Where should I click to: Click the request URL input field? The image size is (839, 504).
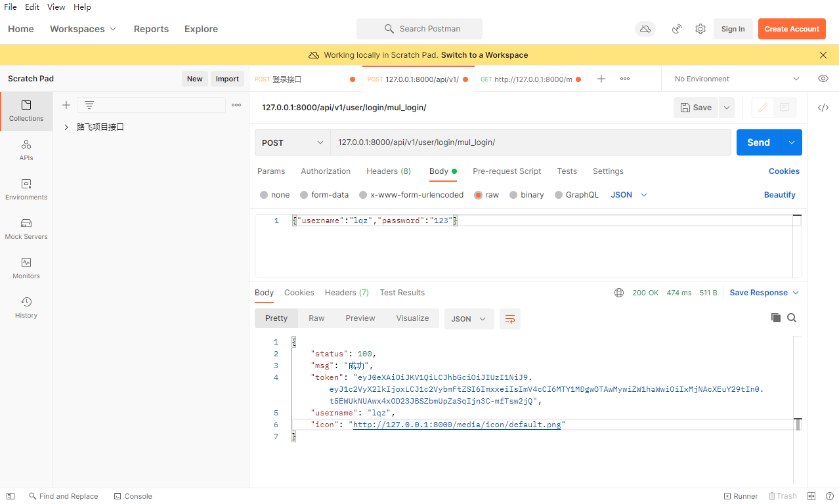(x=529, y=142)
